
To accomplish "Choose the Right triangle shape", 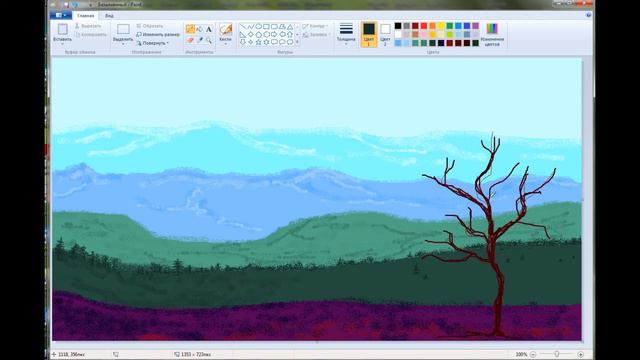I will (x=243, y=34).
